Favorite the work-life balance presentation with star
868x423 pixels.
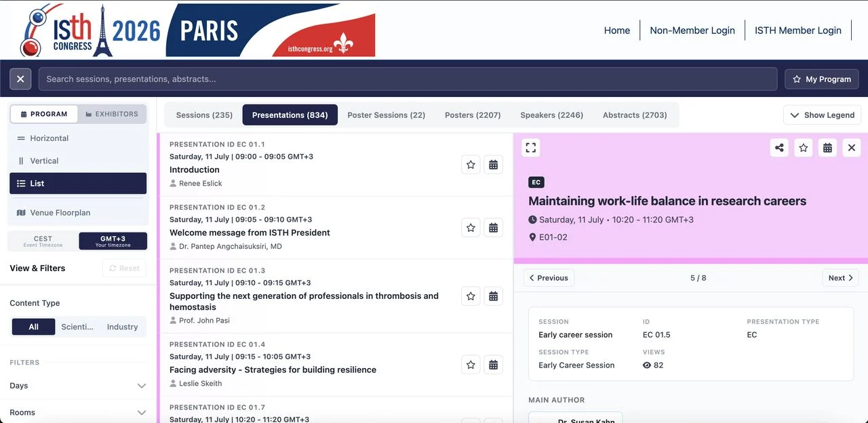click(x=804, y=148)
